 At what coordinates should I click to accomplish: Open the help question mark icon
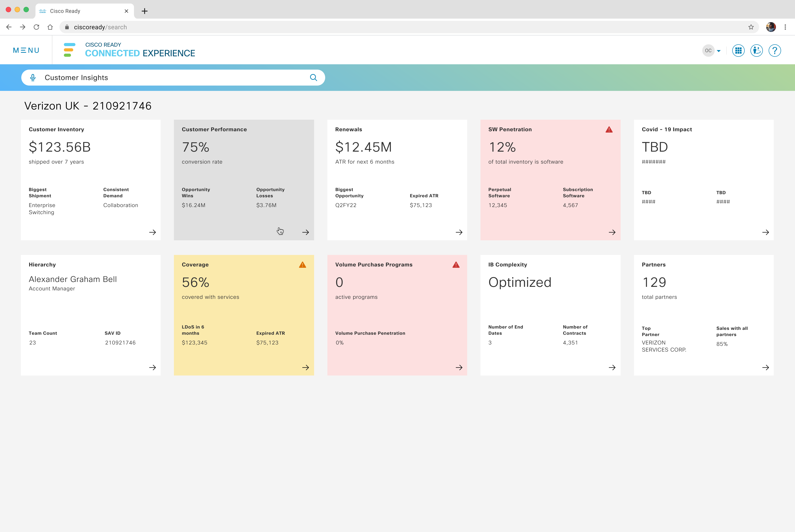tap(775, 51)
